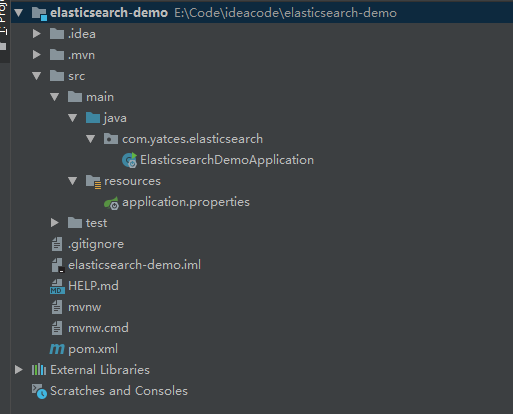Click the src folder icon
Viewport: 513px width, 414px height.
point(57,76)
